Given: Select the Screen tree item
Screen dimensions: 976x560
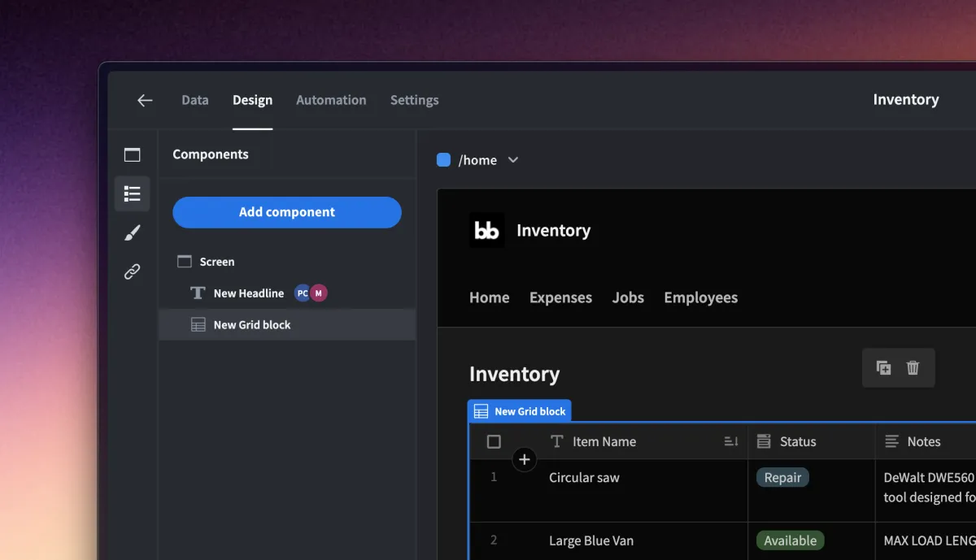Looking at the screenshot, I should 287,262.
